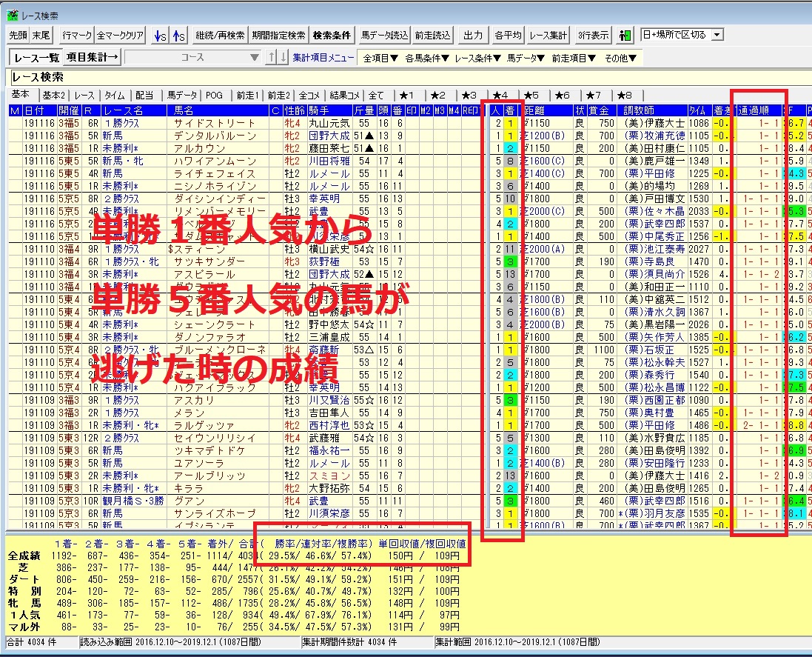Viewport: 812px width, 657px height.
Task: Click 馬データ読込 button
Action: coord(384,36)
